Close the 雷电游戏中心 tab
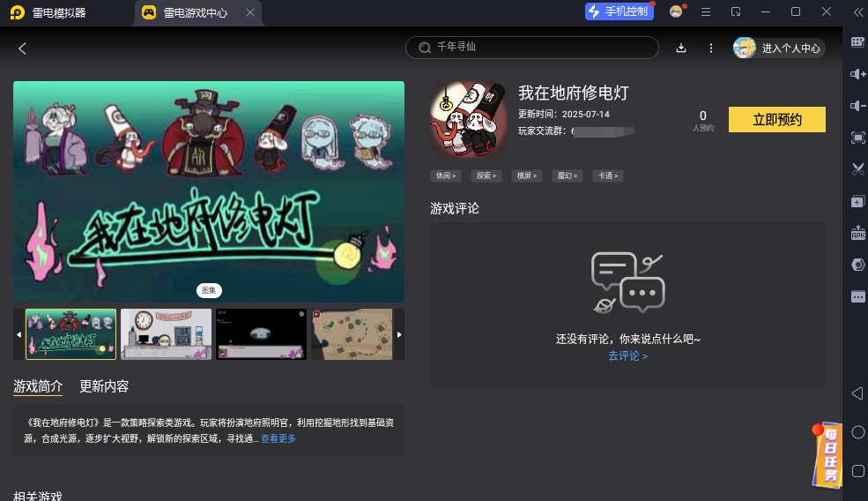 [250, 12]
